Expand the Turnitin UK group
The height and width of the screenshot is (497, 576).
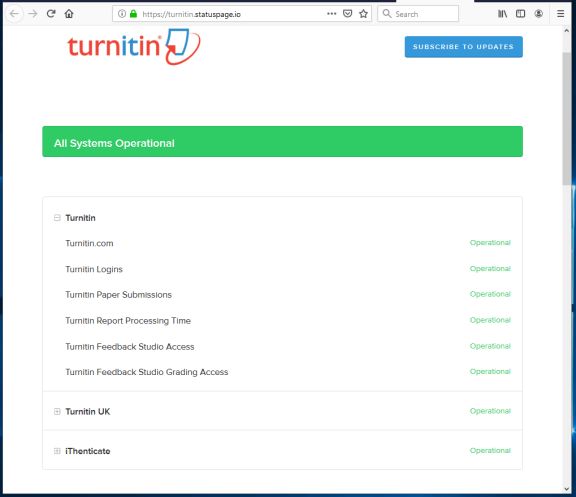[x=57, y=411]
